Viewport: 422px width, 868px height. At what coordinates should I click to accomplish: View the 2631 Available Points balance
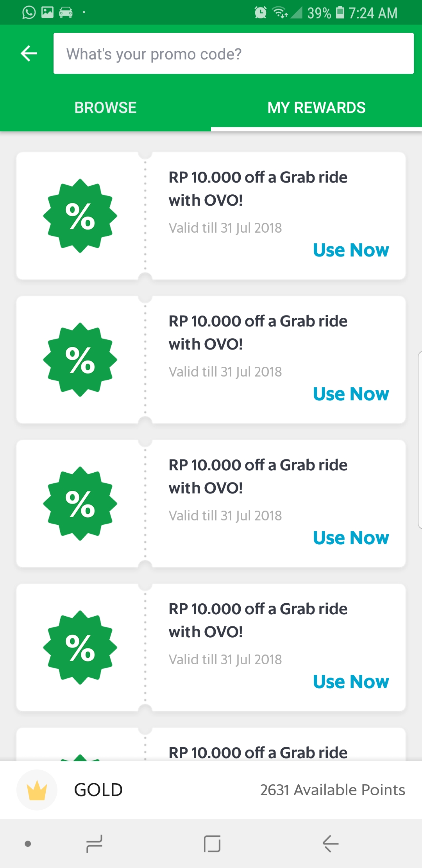click(333, 790)
